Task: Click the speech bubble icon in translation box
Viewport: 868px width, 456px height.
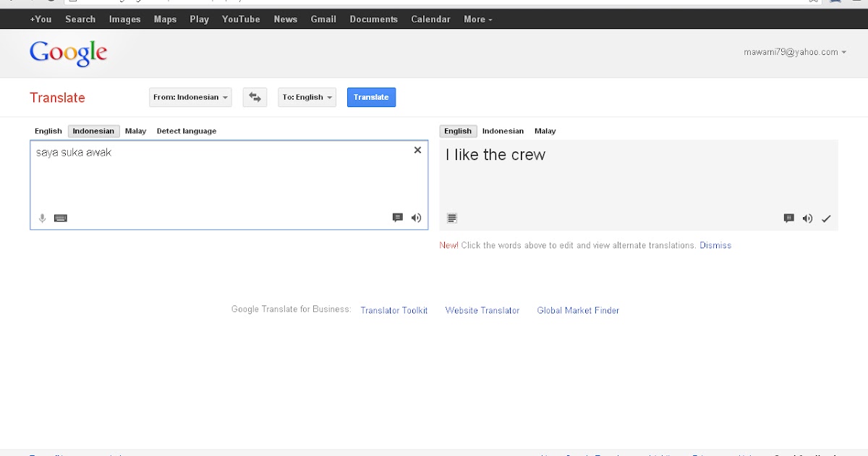Action: coord(789,218)
